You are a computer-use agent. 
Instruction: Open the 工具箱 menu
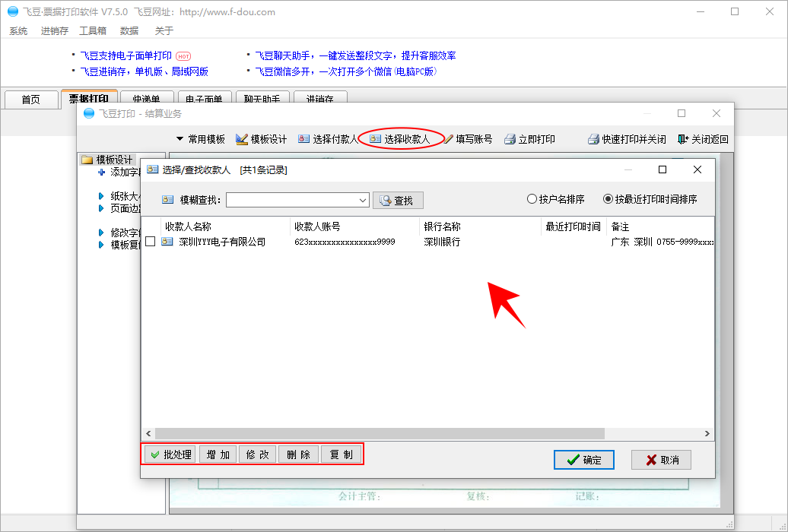[x=93, y=31]
